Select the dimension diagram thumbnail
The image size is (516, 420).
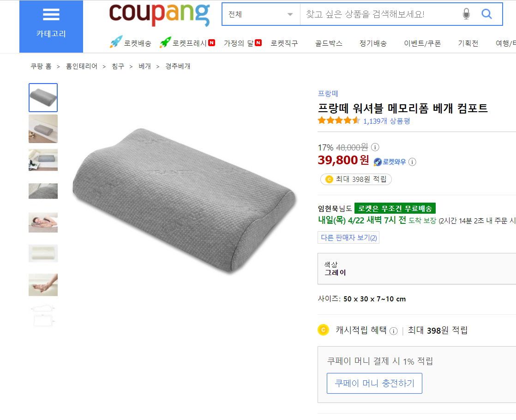point(43,316)
